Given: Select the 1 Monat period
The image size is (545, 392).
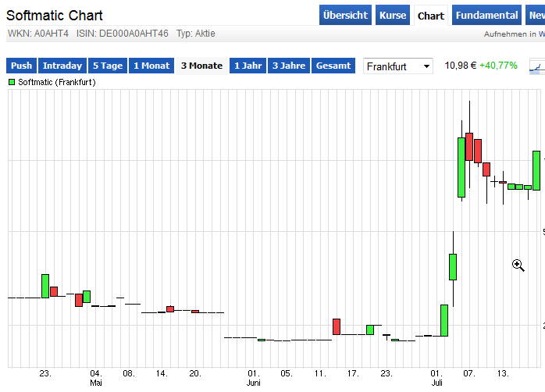Looking at the screenshot, I should point(151,66).
